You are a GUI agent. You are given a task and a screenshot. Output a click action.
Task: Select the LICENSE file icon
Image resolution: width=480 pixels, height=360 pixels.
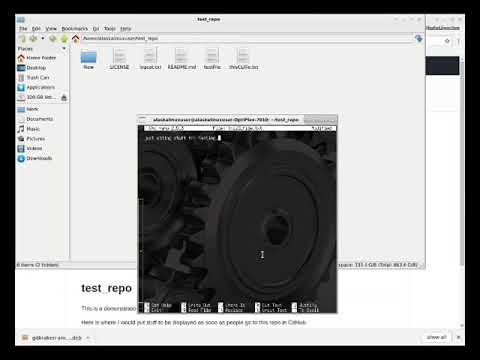click(x=119, y=59)
